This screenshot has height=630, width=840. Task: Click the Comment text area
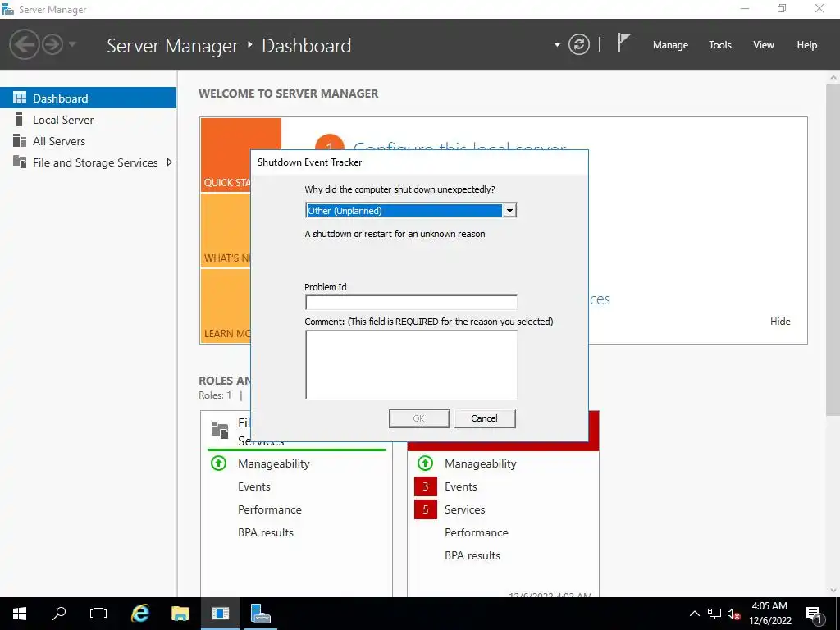pos(411,364)
